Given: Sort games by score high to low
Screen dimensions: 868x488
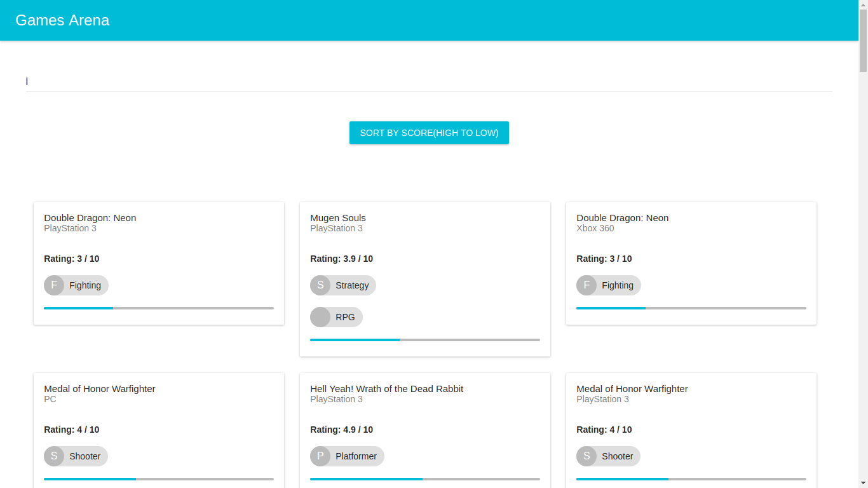Looking at the screenshot, I should 429,133.
